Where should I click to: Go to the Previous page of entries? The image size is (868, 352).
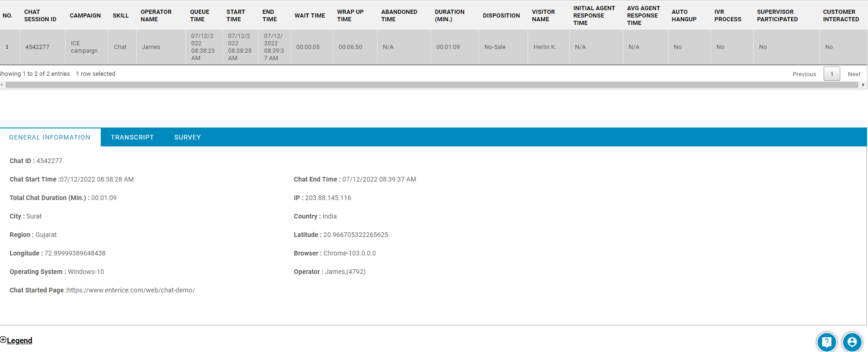click(804, 74)
